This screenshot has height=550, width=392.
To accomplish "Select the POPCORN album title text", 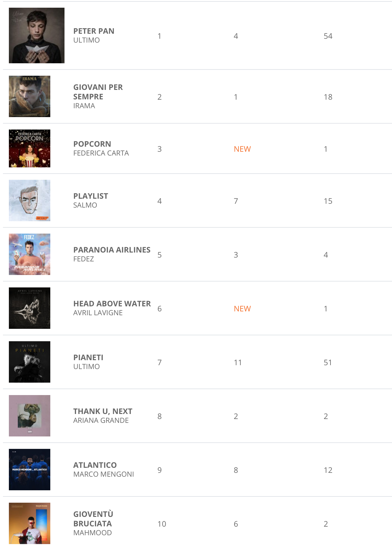I will (92, 144).
